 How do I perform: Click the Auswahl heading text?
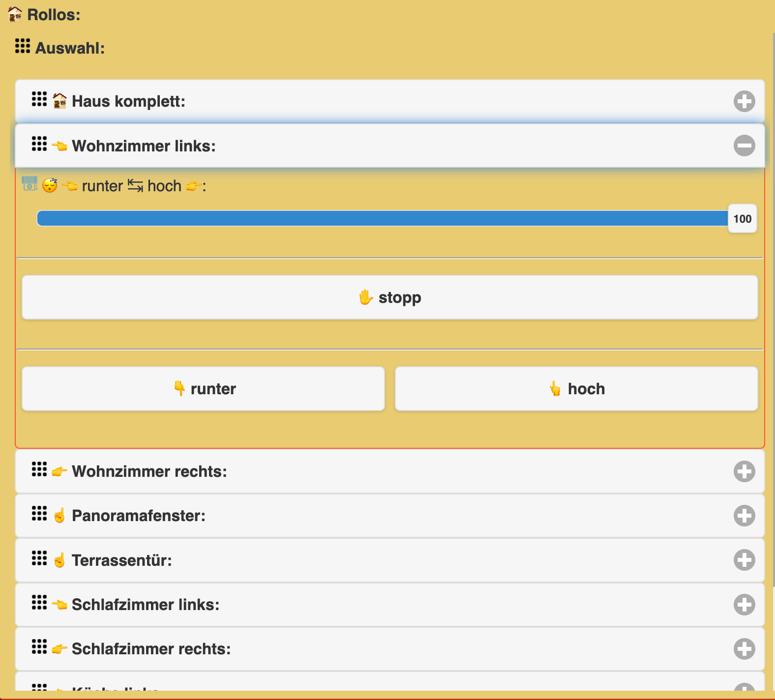[70, 48]
